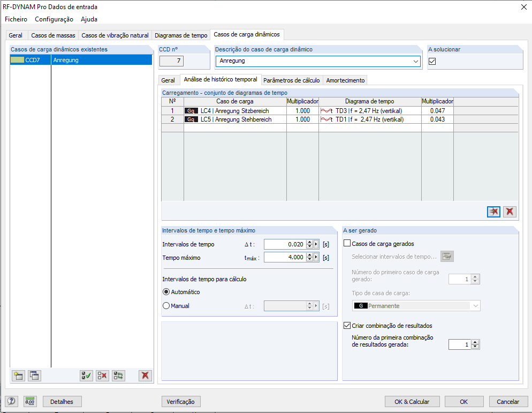Open the Amortecimento sub-tab
Image resolution: width=532 pixels, height=413 pixels.
pyautogui.click(x=345, y=80)
